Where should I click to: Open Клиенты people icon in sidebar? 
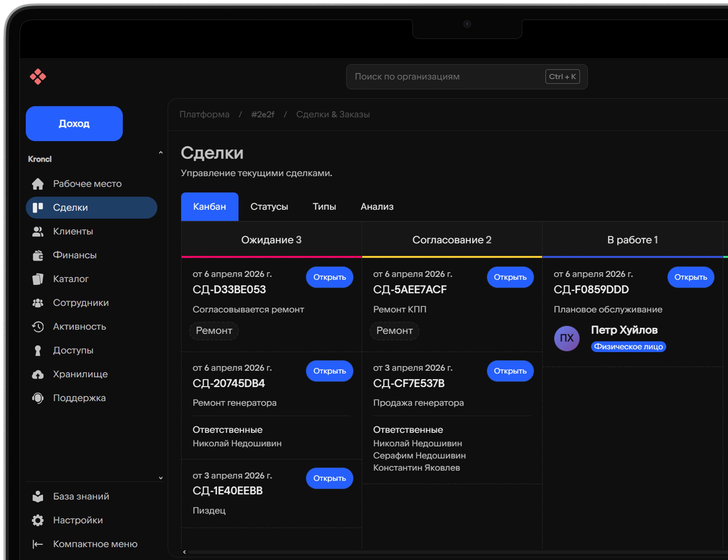(38, 231)
